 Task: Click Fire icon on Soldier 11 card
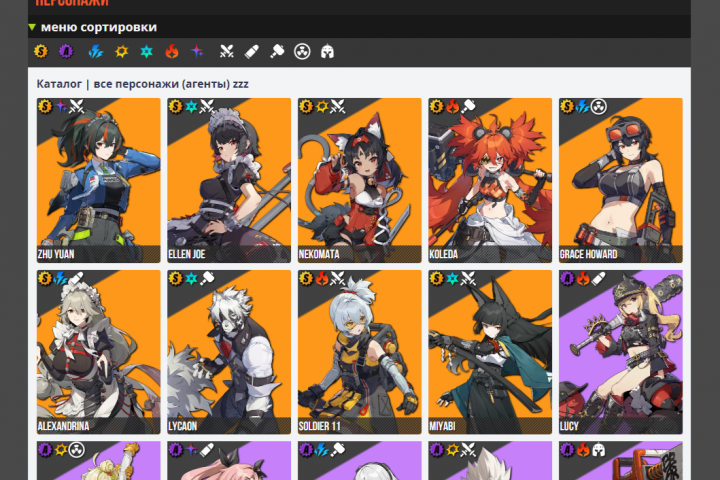point(322,278)
